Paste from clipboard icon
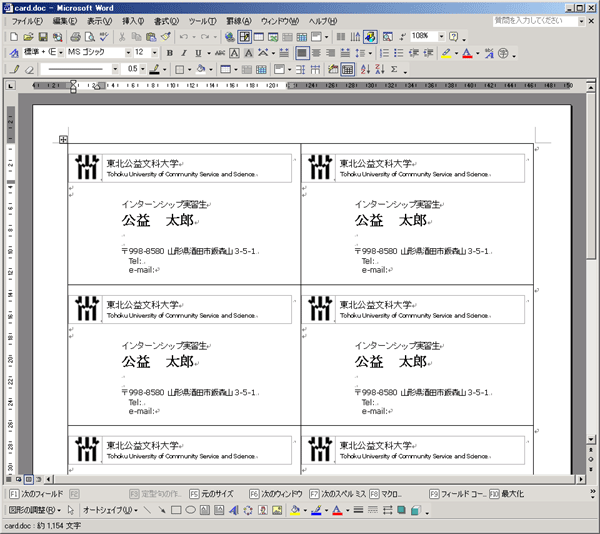The image size is (600, 534). click(152, 37)
